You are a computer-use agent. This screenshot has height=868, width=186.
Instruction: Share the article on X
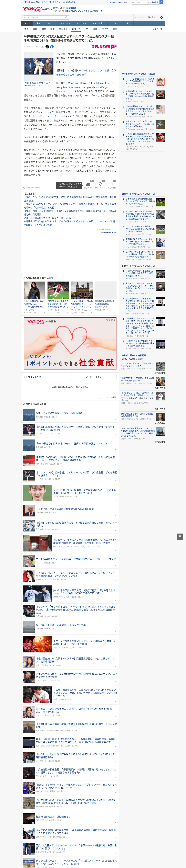coord(47,47)
